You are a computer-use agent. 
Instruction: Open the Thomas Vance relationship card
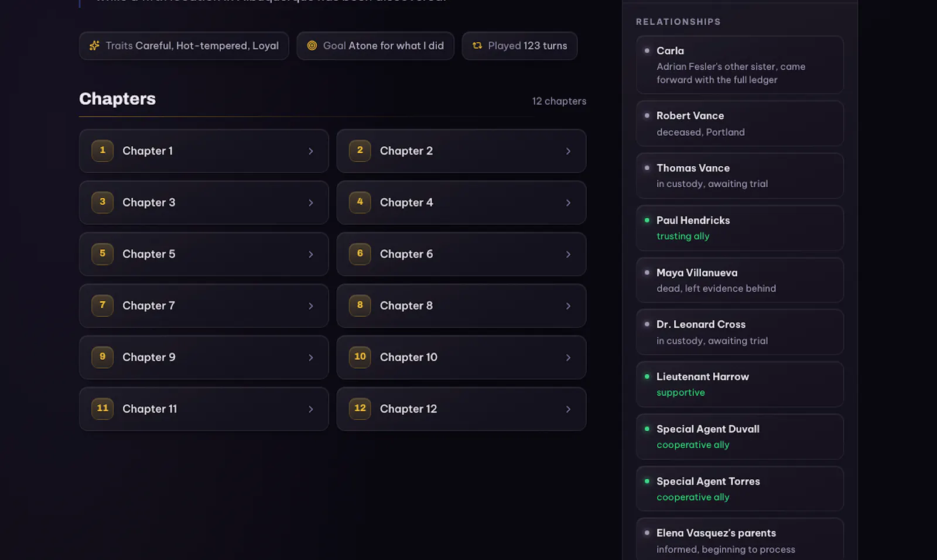click(740, 176)
